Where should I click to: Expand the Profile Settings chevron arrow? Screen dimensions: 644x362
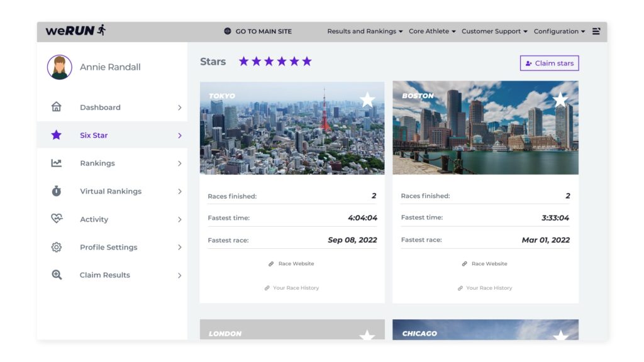(179, 247)
